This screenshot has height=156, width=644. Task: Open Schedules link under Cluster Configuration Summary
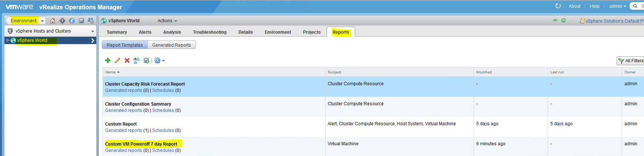163,110
